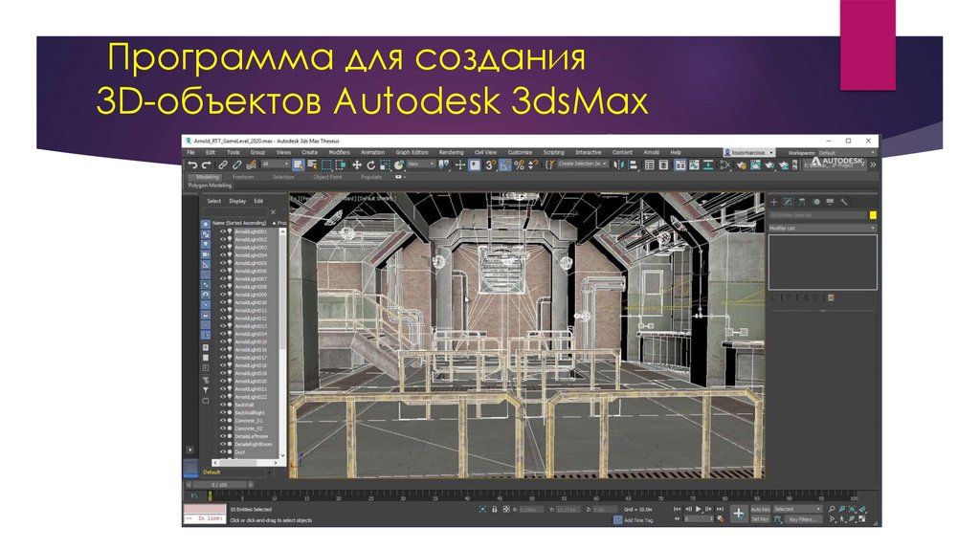Click the Key Filters button
Viewport: 980px width, 549px height.
pyautogui.click(x=803, y=519)
